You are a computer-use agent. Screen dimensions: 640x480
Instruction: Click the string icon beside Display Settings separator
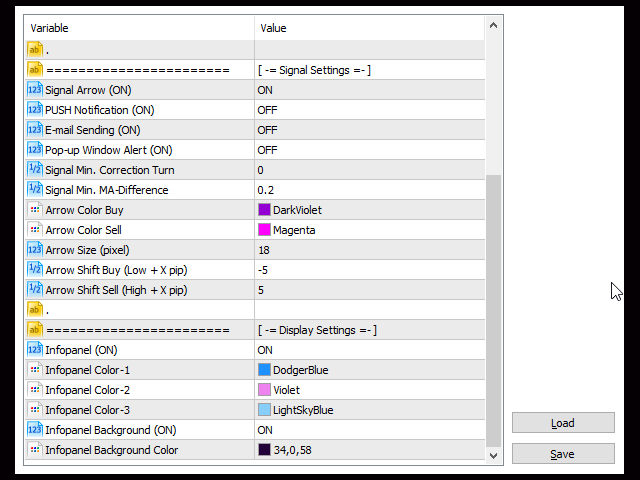point(34,330)
